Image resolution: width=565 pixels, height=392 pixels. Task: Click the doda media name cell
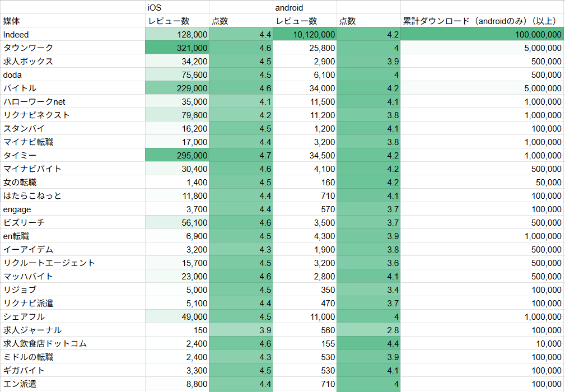[x=72, y=75]
